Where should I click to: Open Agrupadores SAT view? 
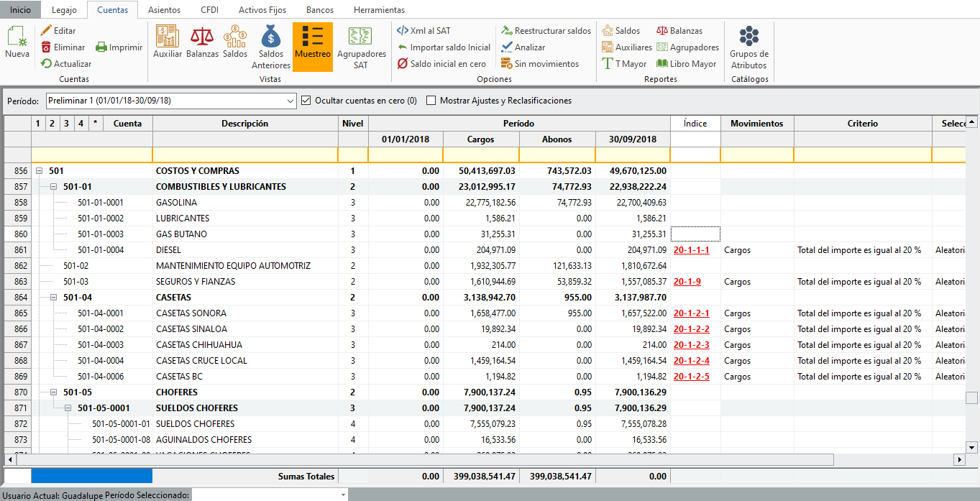[360, 47]
